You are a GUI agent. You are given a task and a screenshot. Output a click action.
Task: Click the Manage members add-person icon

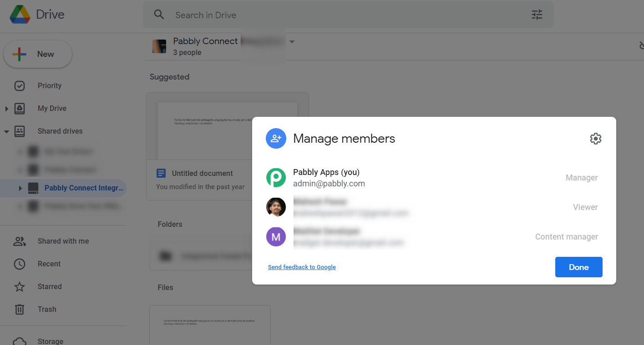click(276, 139)
